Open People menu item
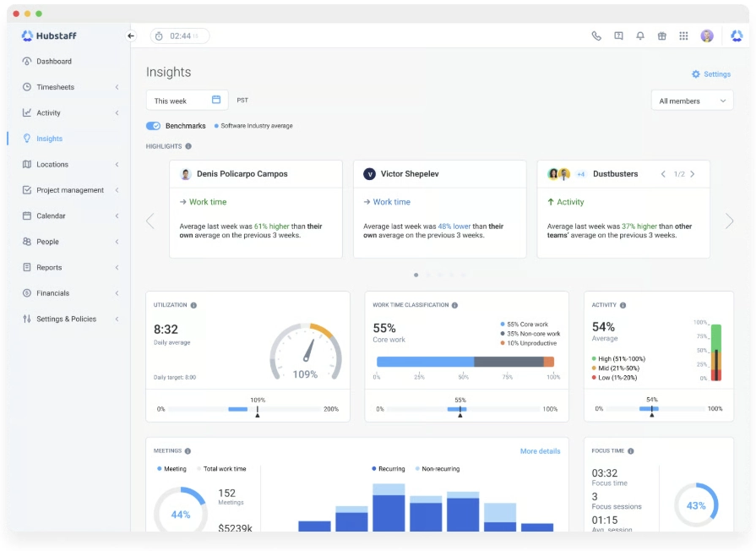 pos(48,241)
